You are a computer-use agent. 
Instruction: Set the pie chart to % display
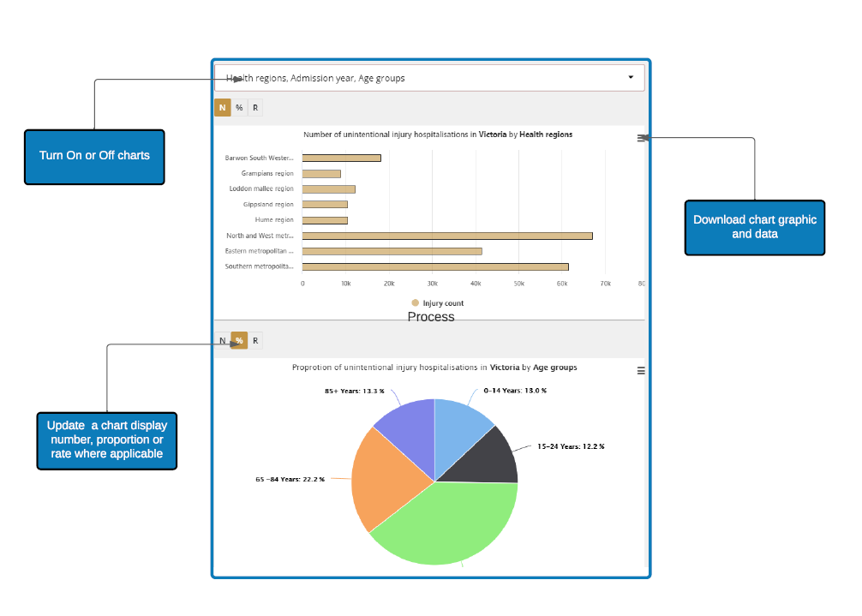click(x=239, y=341)
